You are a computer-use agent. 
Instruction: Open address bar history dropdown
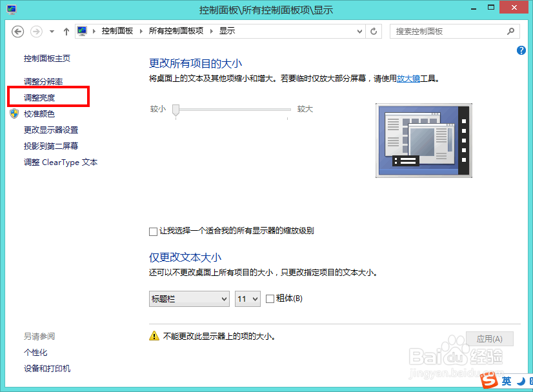pos(359,32)
